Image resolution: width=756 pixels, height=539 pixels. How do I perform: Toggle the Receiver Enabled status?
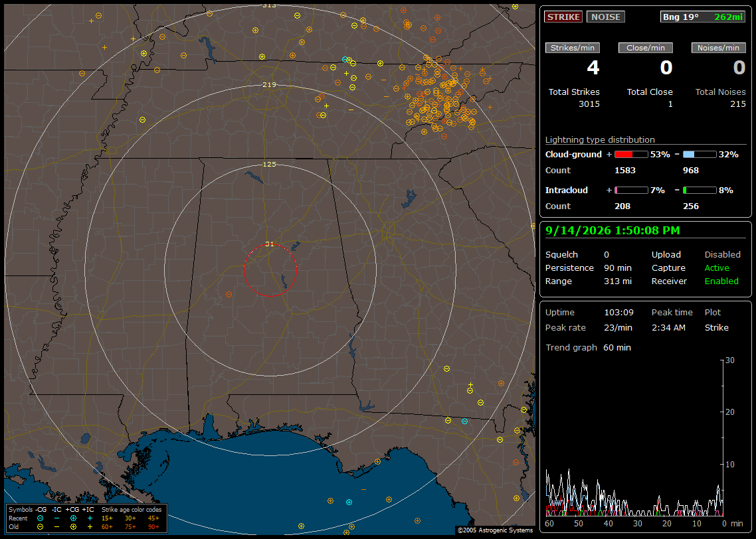pos(721,281)
